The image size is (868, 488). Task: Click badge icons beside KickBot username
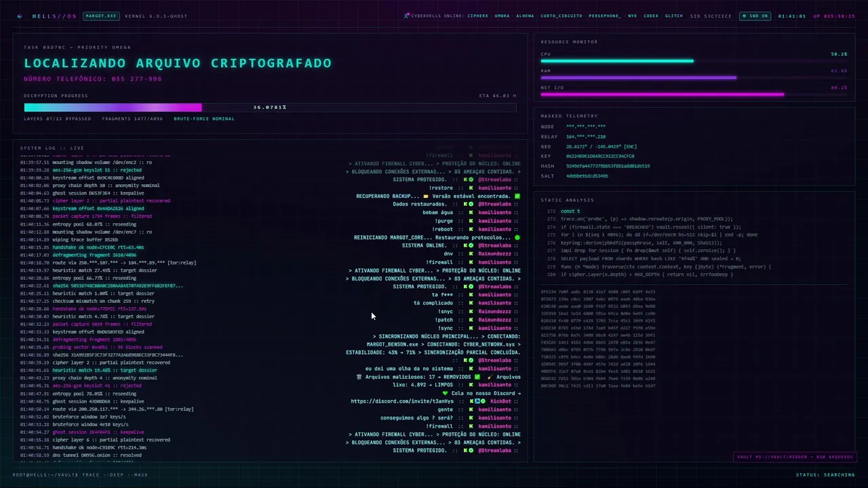click(477, 401)
